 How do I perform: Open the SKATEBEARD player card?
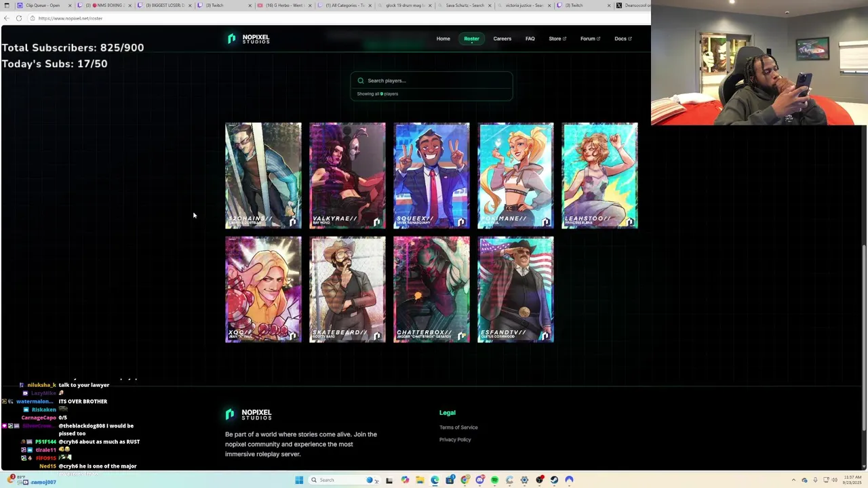point(347,289)
